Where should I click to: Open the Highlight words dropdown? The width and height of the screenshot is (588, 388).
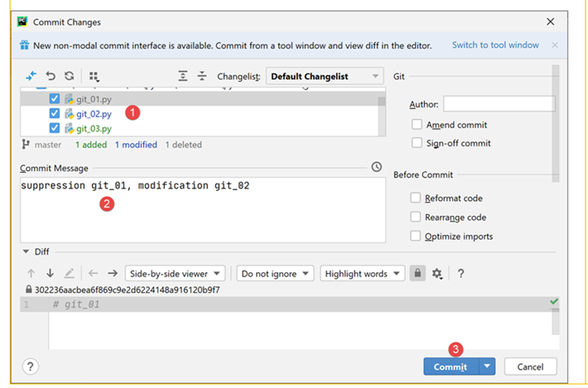pos(363,274)
